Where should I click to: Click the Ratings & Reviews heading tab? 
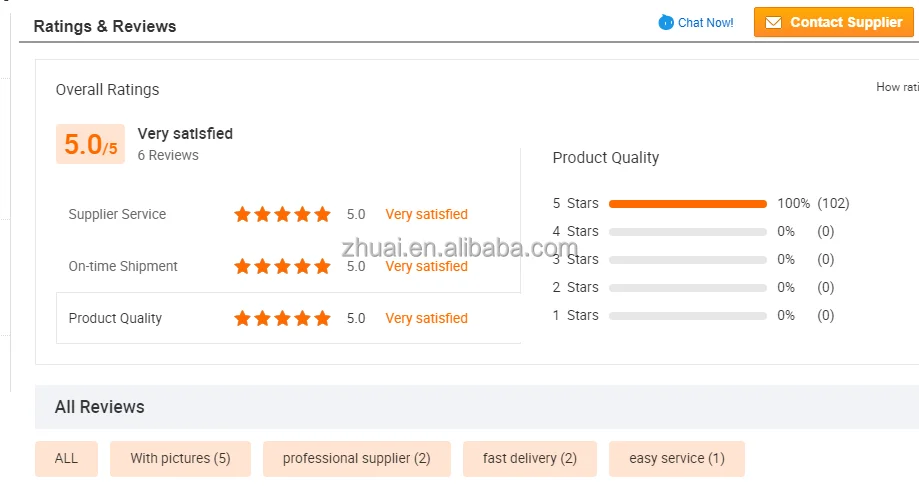[x=105, y=26]
